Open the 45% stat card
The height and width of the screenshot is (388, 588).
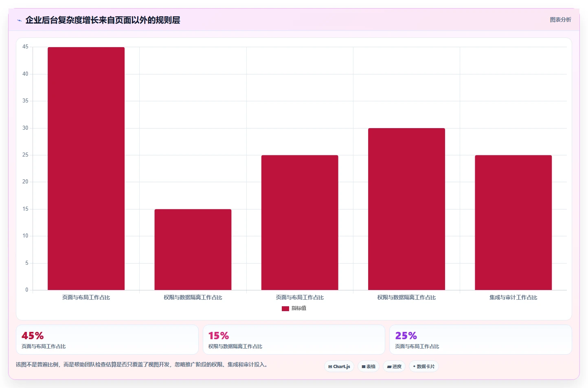[x=107, y=340]
